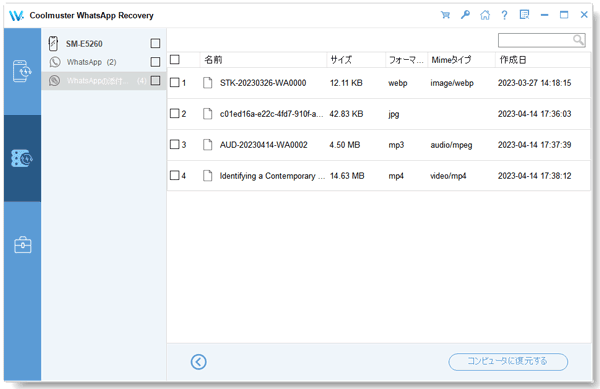This screenshot has width=600, height=389.
Task: Toggle the select-all header checkbox
Action: pyautogui.click(x=175, y=60)
